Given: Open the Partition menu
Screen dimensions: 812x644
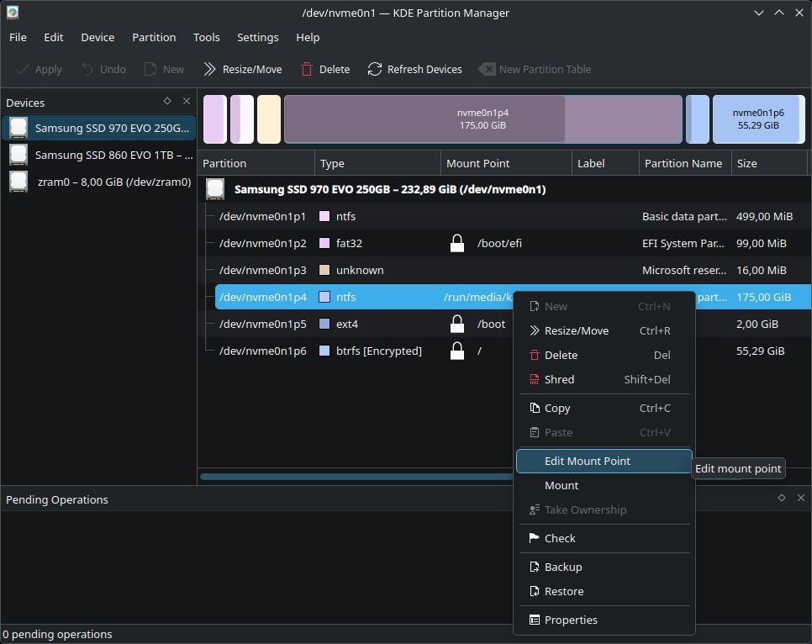Looking at the screenshot, I should (154, 37).
